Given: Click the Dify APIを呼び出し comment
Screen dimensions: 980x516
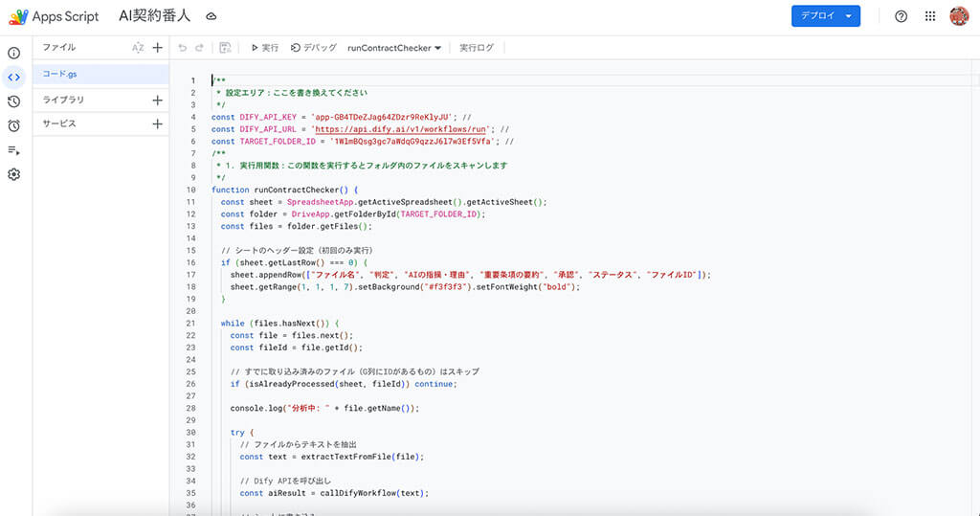Looking at the screenshot, I should 285,481.
